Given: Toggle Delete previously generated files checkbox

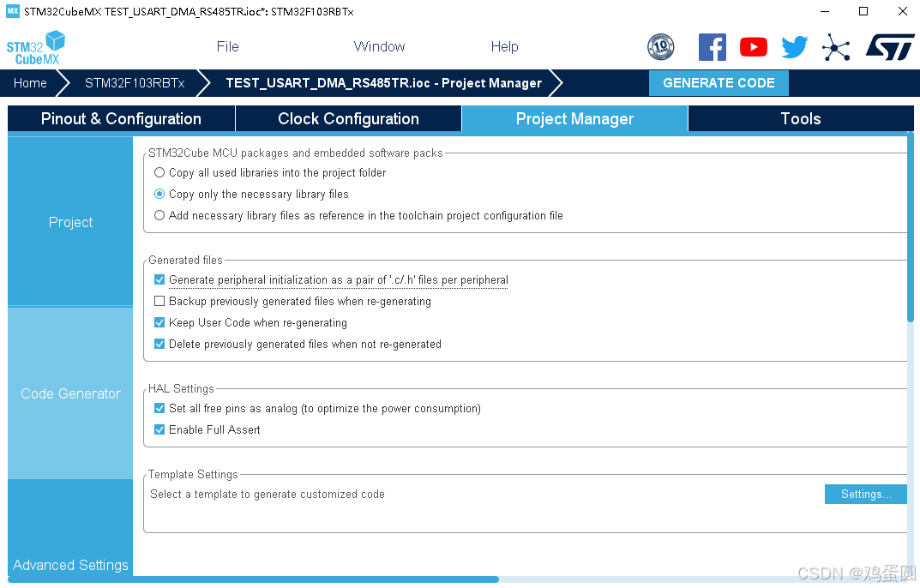Looking at the screenshot, I should [159, 344].
